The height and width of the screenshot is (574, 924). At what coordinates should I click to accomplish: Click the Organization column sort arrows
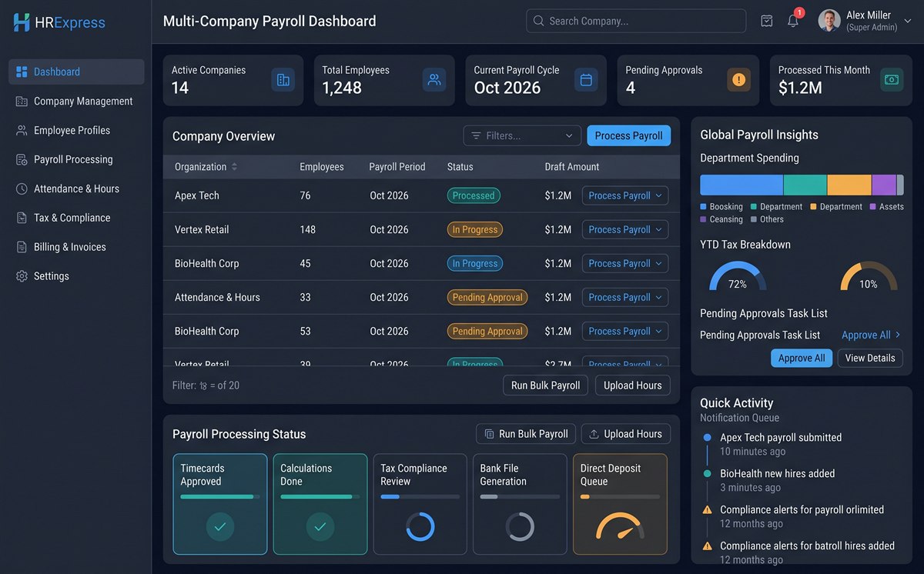(x=234, y=167)
